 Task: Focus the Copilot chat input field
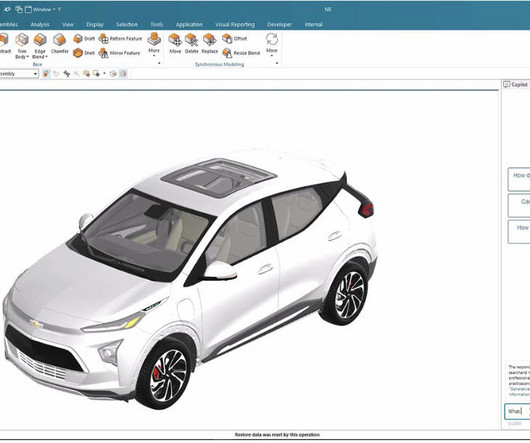click(x=517, y=411)
